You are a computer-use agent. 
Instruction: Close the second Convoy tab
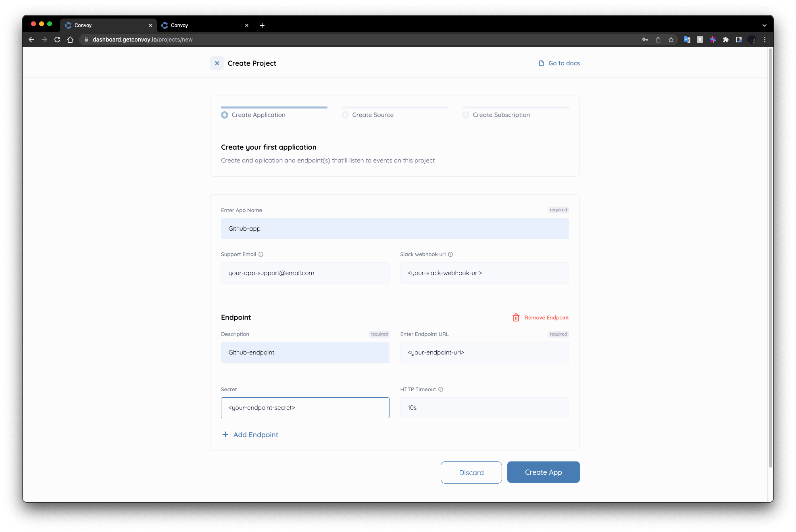[247, 25]
